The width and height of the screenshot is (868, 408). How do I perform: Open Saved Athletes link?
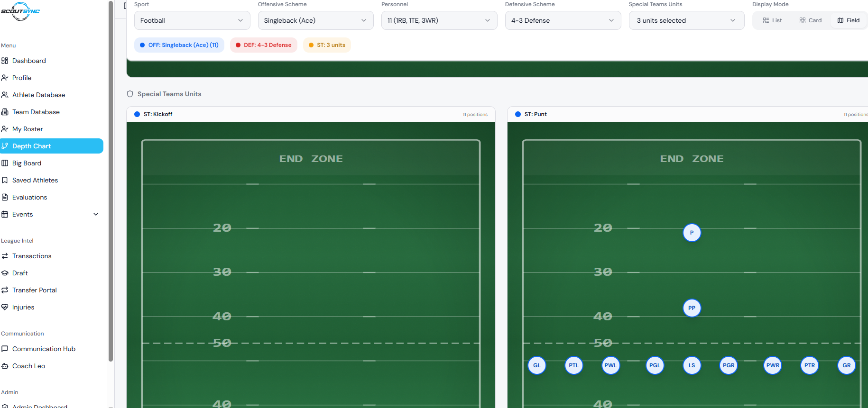pyautogui.click(x=52, y=180)
